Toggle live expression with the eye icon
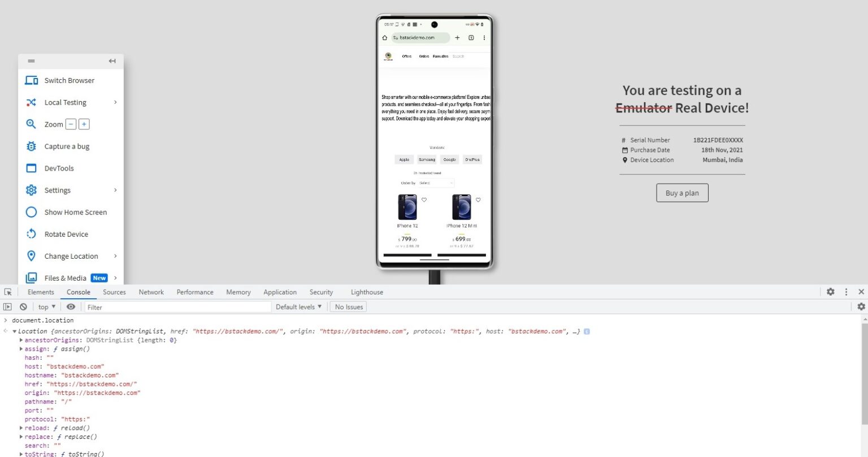 (x=71, y=307)
